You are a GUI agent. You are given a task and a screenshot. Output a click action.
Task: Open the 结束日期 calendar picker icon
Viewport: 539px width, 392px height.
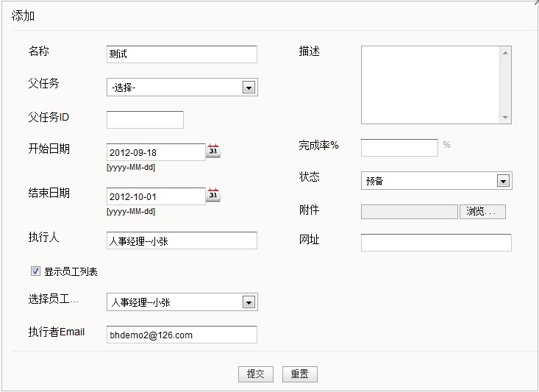click(x=213, y=196)
